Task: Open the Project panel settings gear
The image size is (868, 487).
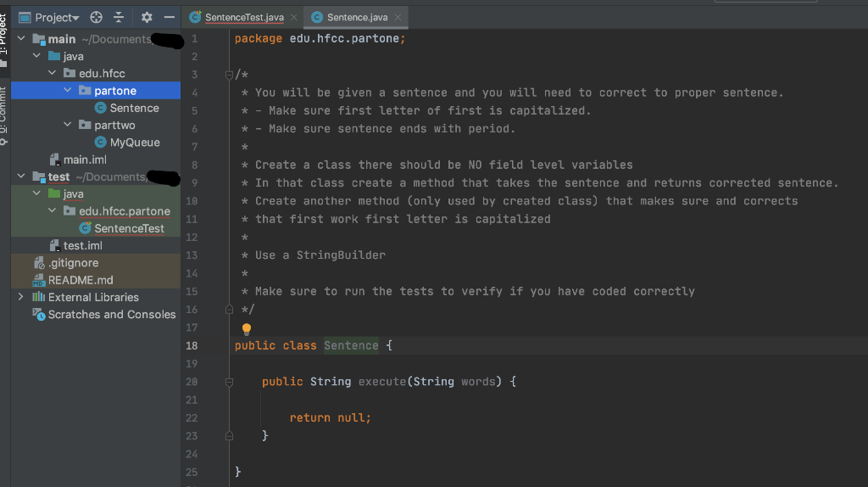Action: 147,18
